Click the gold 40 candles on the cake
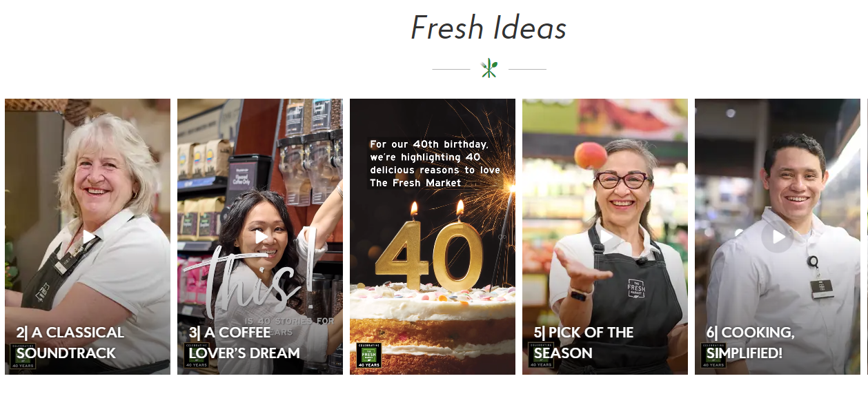Viewport: 868px width, 403px height. click(x=428, y=253)
